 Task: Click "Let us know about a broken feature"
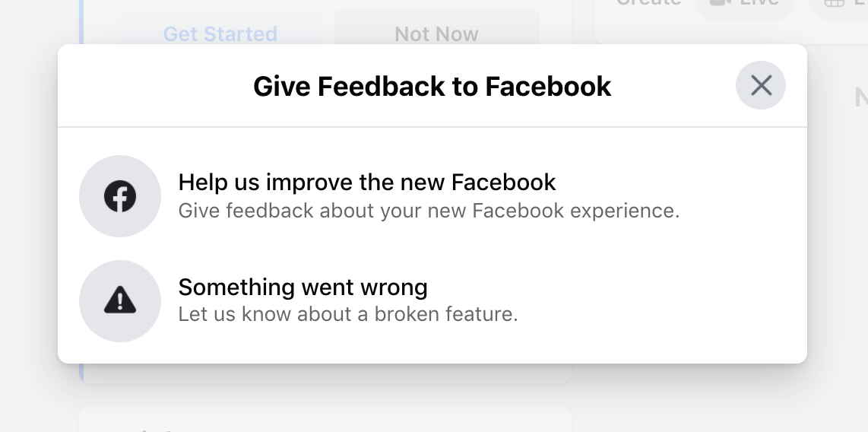(x=348, y=314)
